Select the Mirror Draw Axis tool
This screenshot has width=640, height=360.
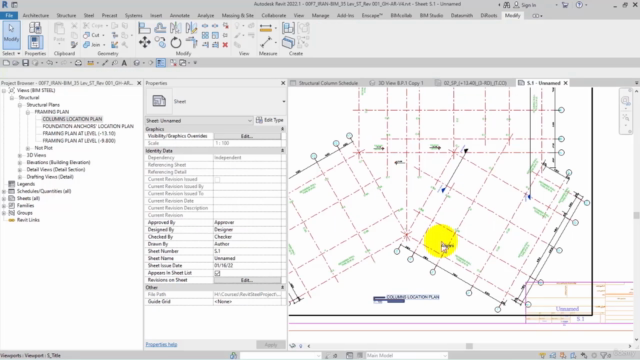pyautogui.click(x=191, y=28)
